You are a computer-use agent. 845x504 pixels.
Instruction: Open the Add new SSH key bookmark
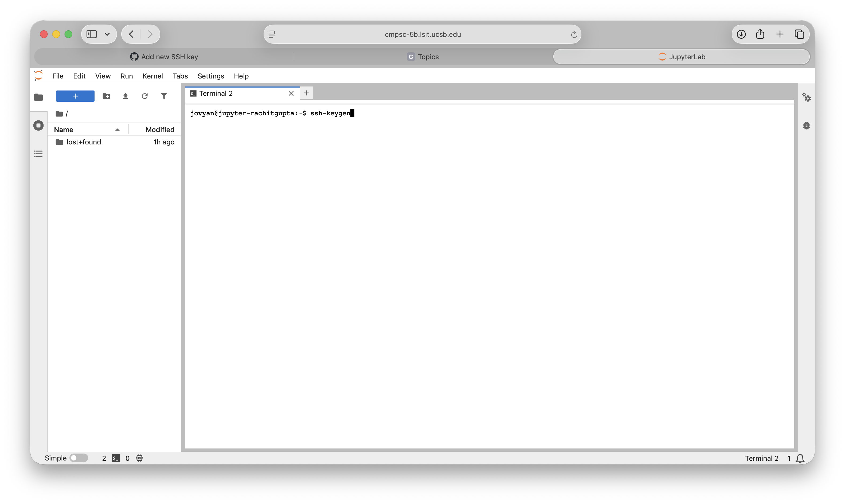click(163, 57)
